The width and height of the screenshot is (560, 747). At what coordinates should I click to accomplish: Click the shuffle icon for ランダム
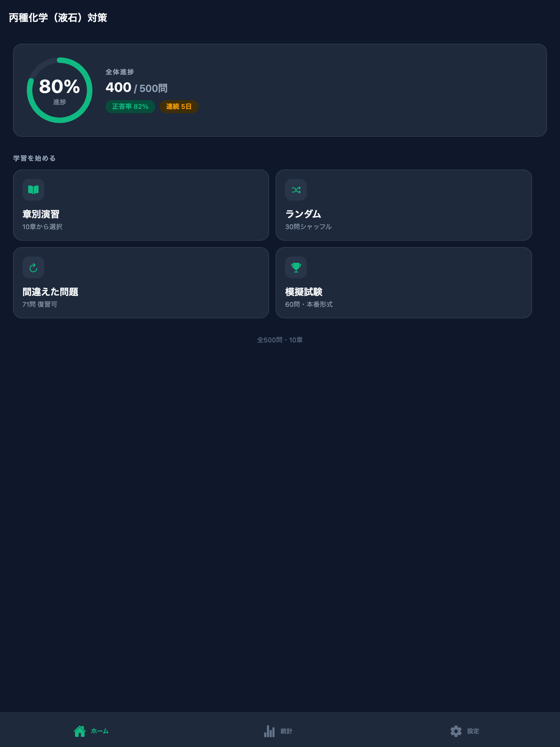(x=296, y=190)
